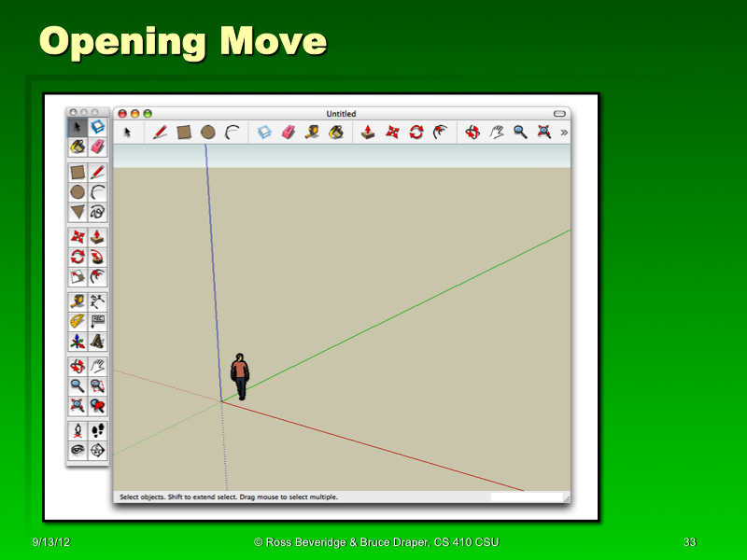Select the Arc tool
The image size is (747, 560).
pos(231,132)
